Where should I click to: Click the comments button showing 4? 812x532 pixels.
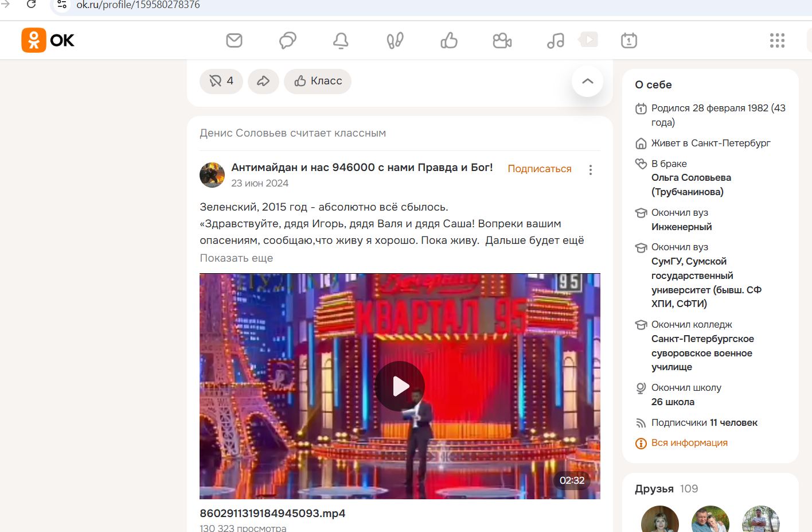(x=221, y=81)
